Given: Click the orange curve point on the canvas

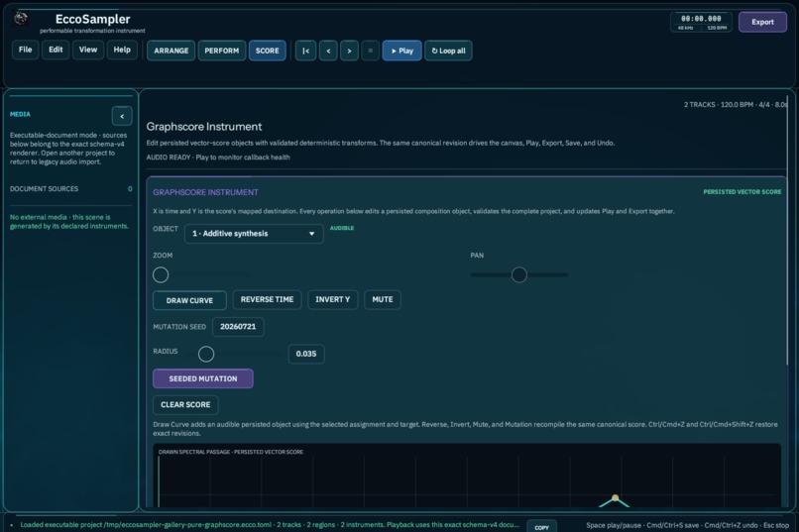Looking at the screenshot, I should coord(615,498).
